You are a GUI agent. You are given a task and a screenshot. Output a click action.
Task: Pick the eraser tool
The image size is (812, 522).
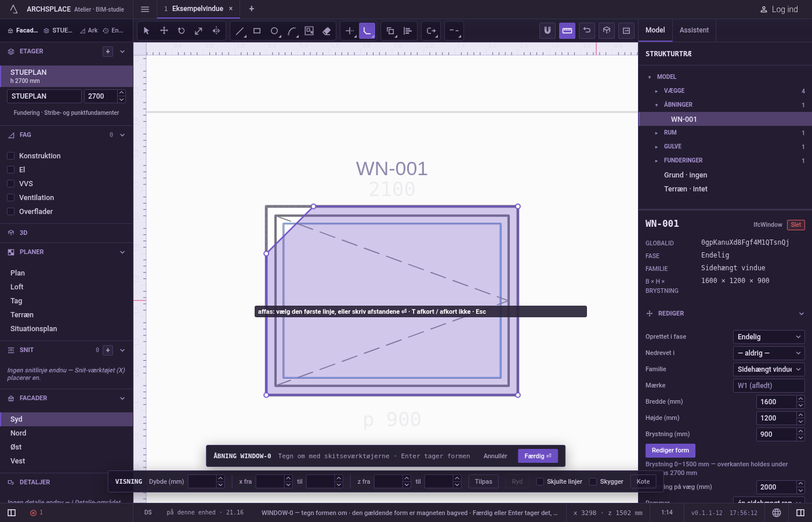click(327, 31)
